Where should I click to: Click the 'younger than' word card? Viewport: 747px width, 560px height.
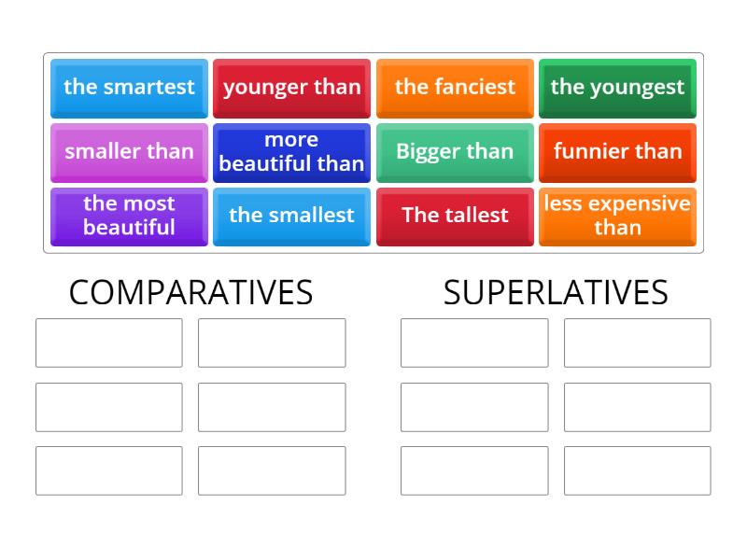pyautogui.click(x=291, y=88)
